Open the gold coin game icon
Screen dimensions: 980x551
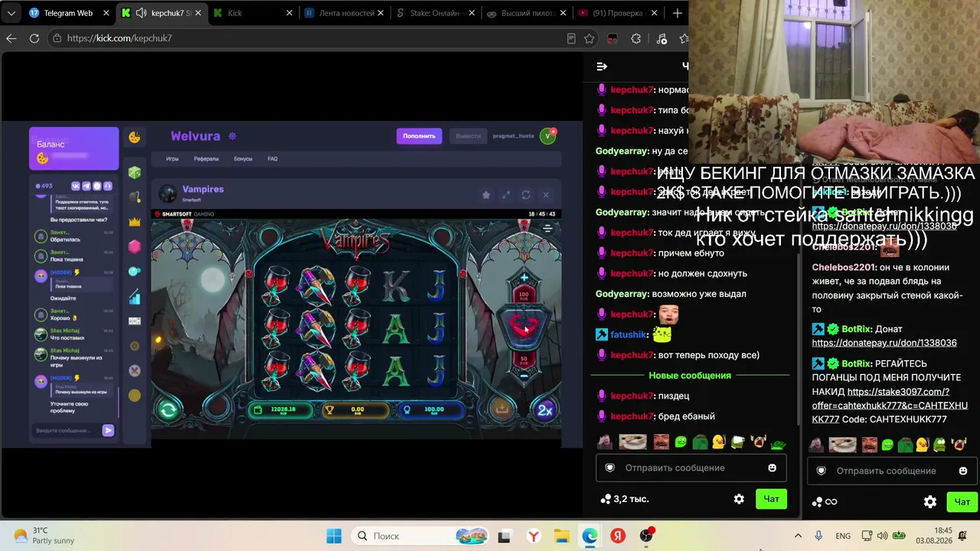click(135, 395)
